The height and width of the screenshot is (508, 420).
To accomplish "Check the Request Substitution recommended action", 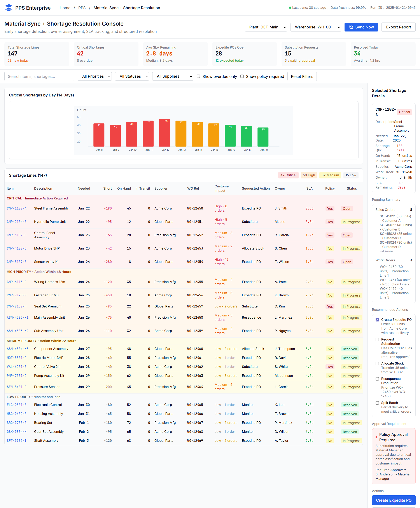I will [x=377, y=339].
